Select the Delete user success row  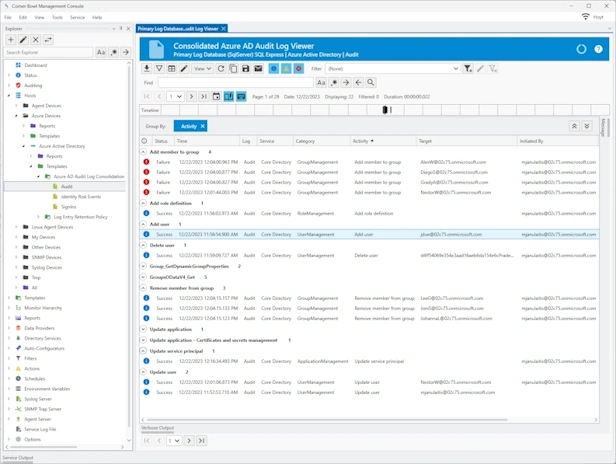pos(369,255)
